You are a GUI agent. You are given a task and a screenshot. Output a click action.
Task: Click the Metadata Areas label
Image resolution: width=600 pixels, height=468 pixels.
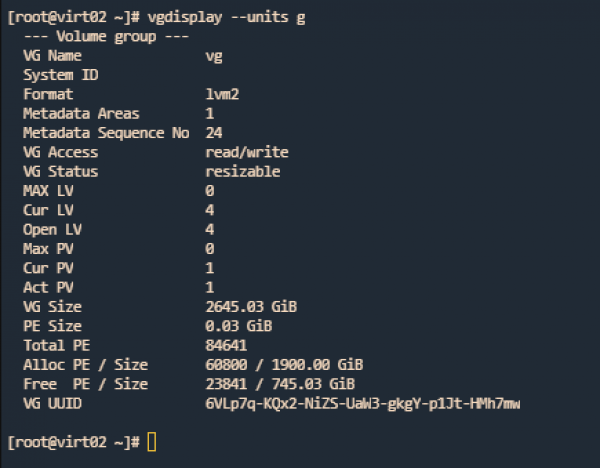[82, 114]
